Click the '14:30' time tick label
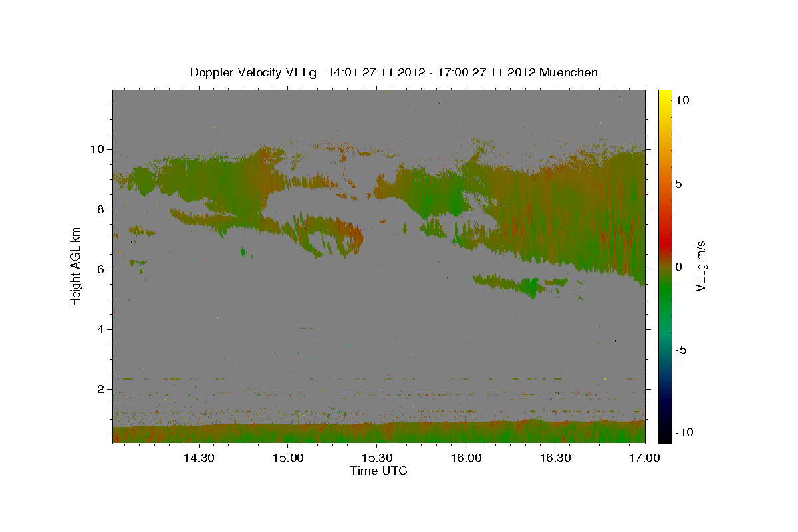Screen dimensions: 798x532 click(198, 458)
